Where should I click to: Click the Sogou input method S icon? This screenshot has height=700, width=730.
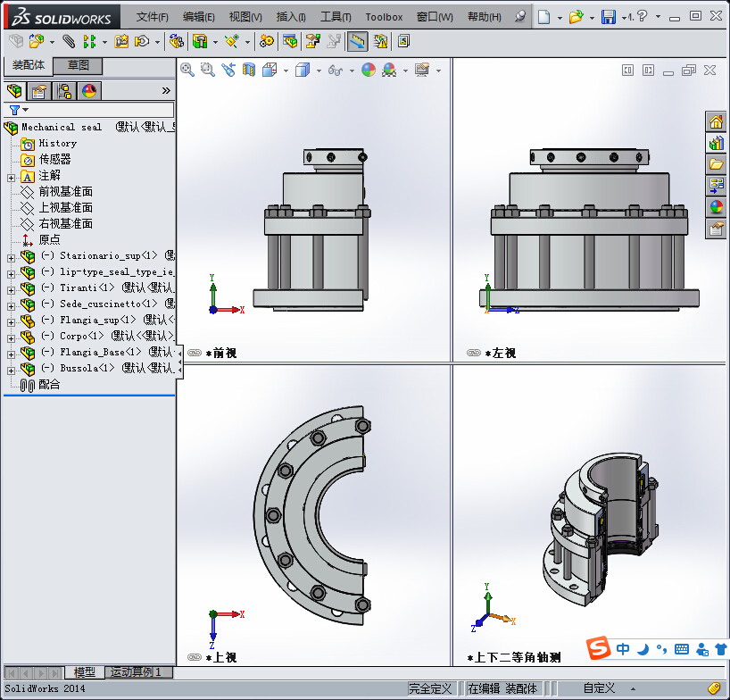point(599,649)
